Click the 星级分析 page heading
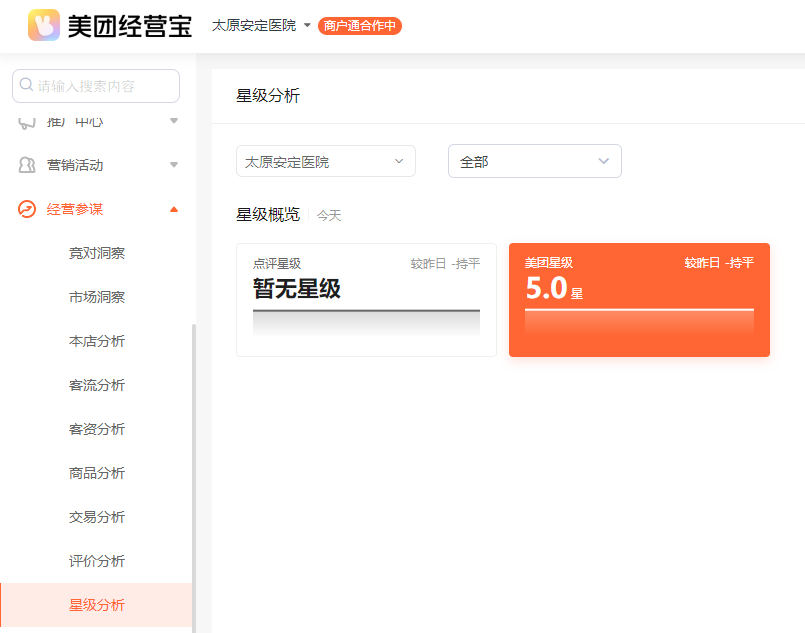 (268, 95)
